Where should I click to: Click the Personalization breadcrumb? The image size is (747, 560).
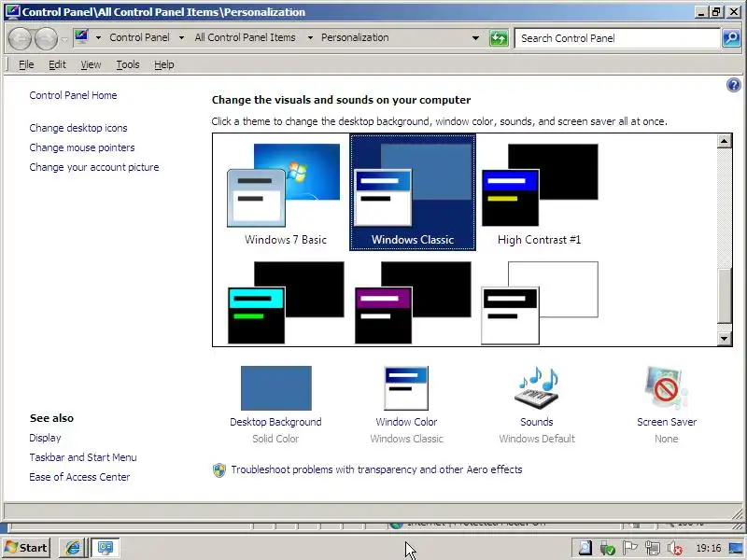pos(355,37)
